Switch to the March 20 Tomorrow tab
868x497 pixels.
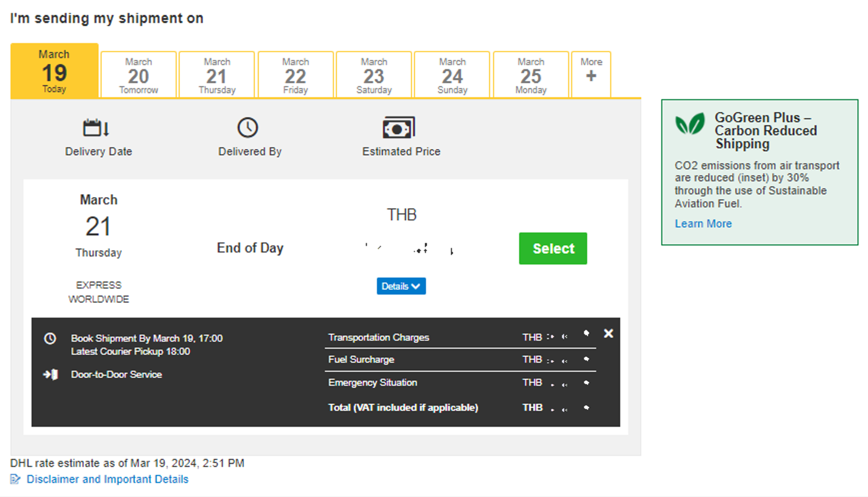(x=138, y=74)
